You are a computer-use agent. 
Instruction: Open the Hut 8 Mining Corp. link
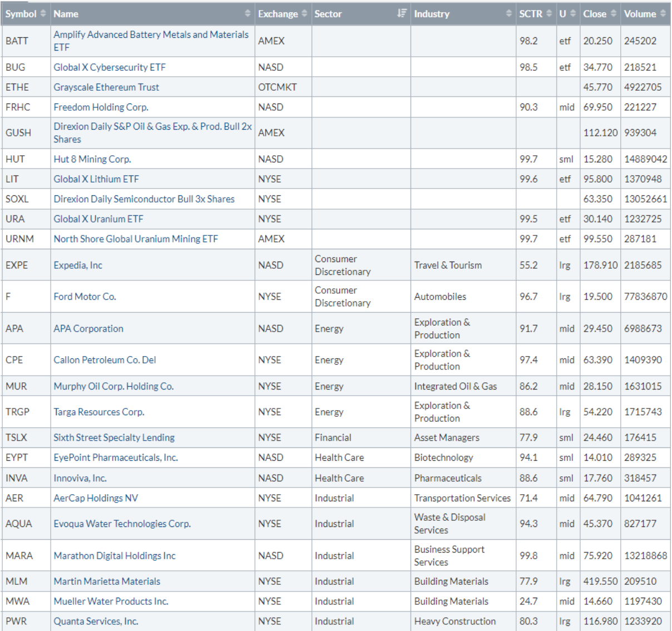pyautogui.click(x=92, y=159)
